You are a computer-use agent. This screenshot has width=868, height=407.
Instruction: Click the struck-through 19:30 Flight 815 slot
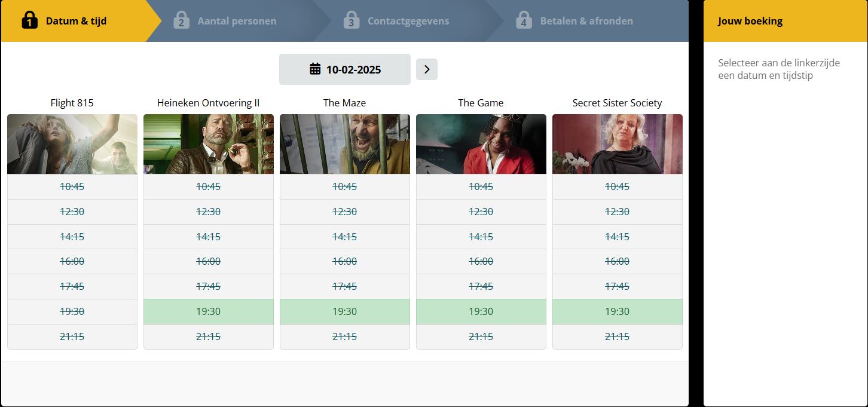72,311
